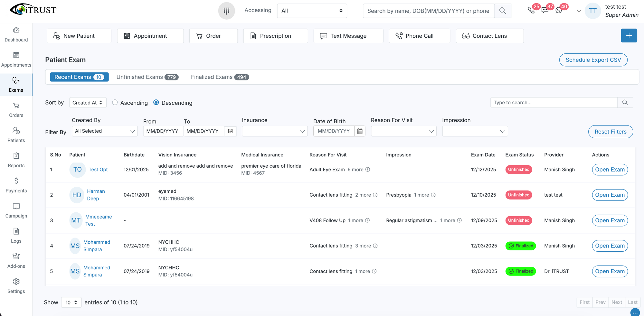This screenshot has height=316, width=644.
Task: Select Ascending sort order
Action: point(115,102)
